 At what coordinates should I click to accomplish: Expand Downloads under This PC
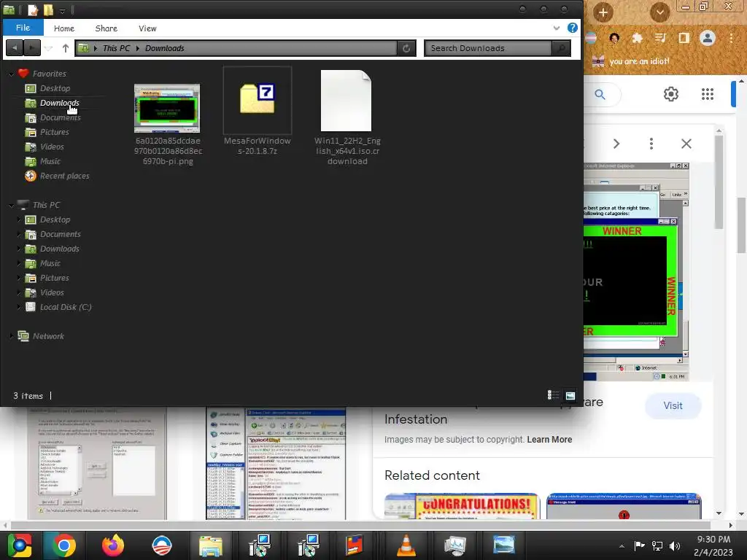pos(19,249)
